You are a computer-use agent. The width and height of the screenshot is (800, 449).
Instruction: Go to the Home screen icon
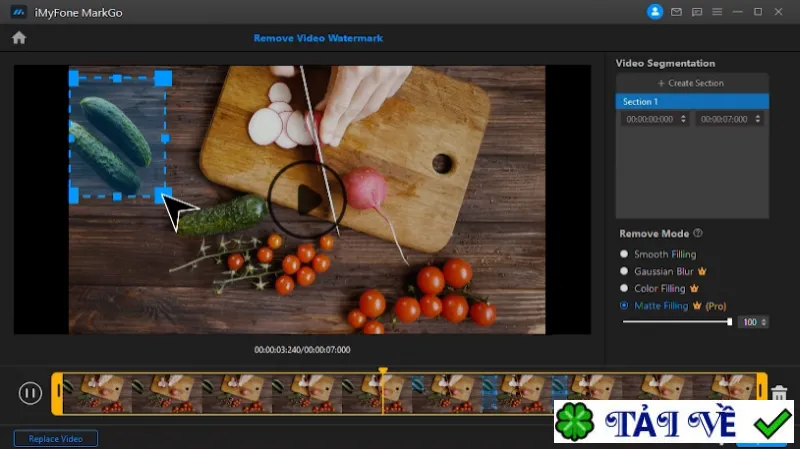(x=19, y=38)
